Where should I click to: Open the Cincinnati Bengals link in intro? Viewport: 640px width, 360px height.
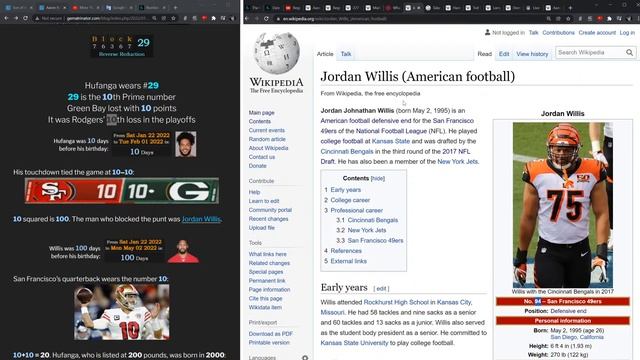tap(347, 151)
